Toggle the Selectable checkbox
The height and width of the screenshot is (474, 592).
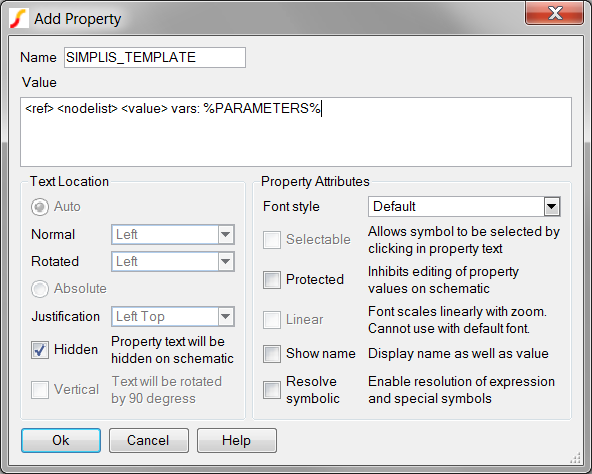pyautogui.click(x=272, y=240)
